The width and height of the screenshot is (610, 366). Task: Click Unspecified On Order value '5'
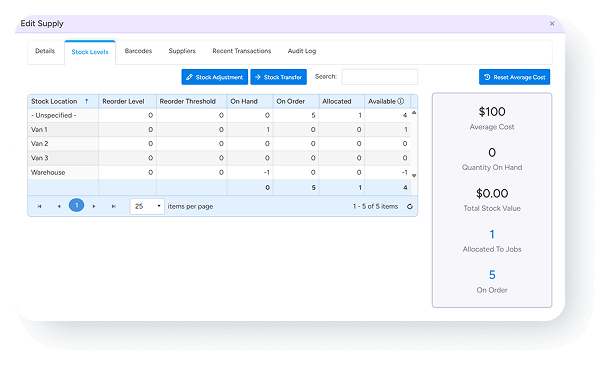(x=313, y=116)
